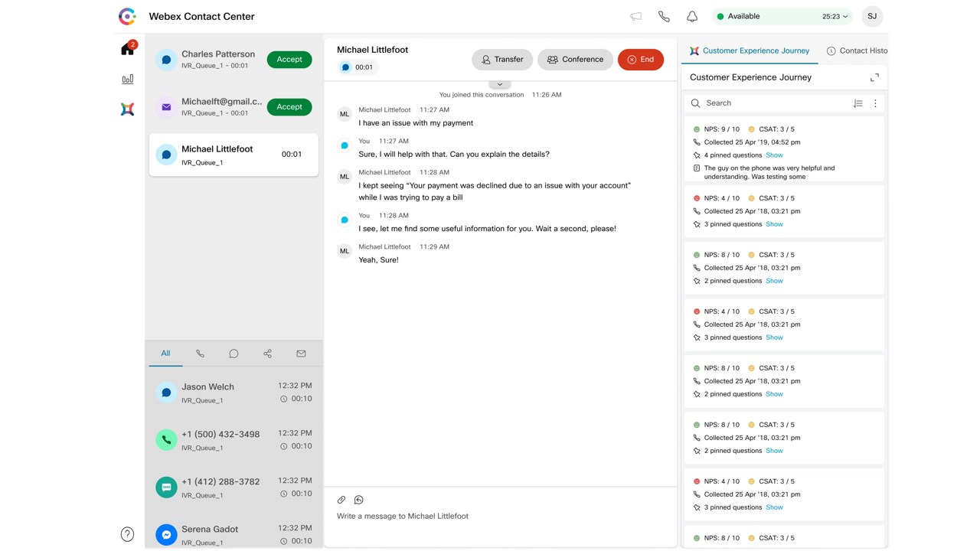Click the green phone icon for +1 (500) 432-3498
Viewport: 980px width, 551px height.
click(166, 440)
